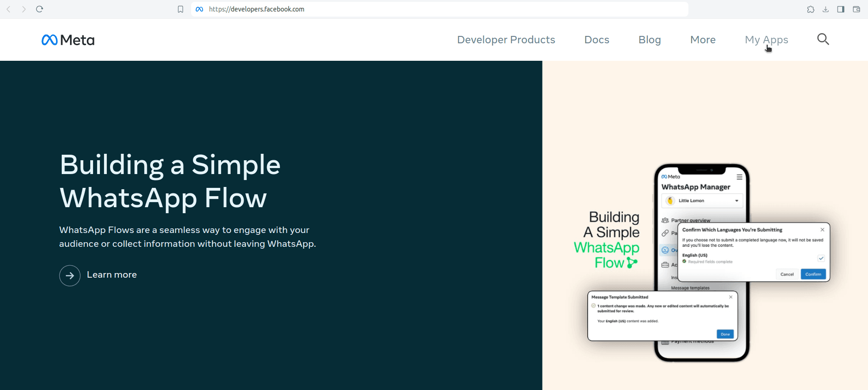868x390 pixels.
Task: Toggle the browser sidebar panel icon
Action: [841, 9]
